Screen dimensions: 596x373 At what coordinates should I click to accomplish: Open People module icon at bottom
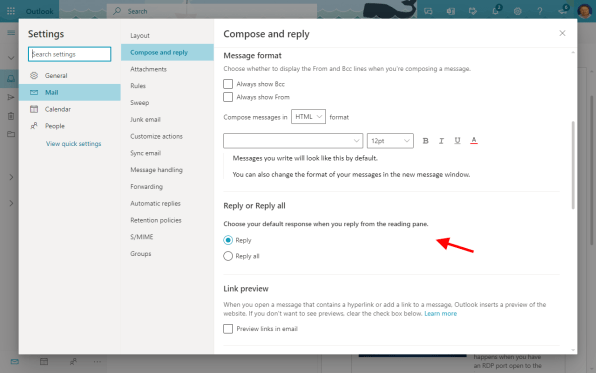(x=73, y=361)
